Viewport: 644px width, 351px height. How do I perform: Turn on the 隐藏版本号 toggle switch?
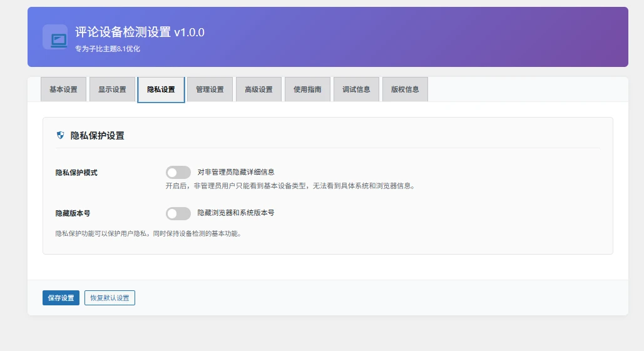[178, 213]
